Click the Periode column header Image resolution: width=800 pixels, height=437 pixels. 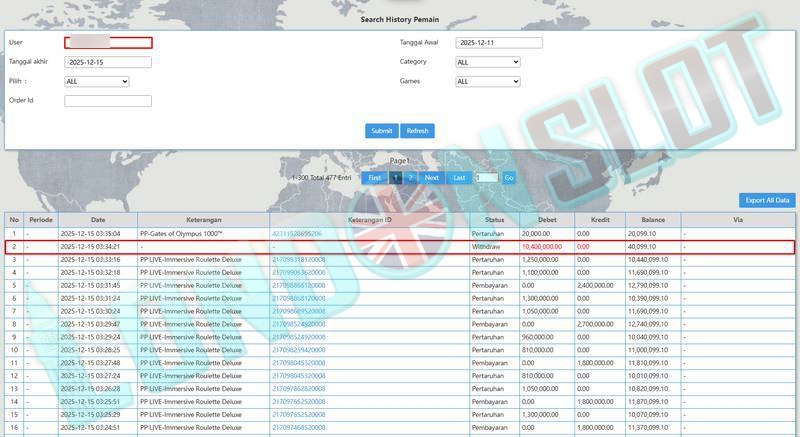tap(41, 220)
